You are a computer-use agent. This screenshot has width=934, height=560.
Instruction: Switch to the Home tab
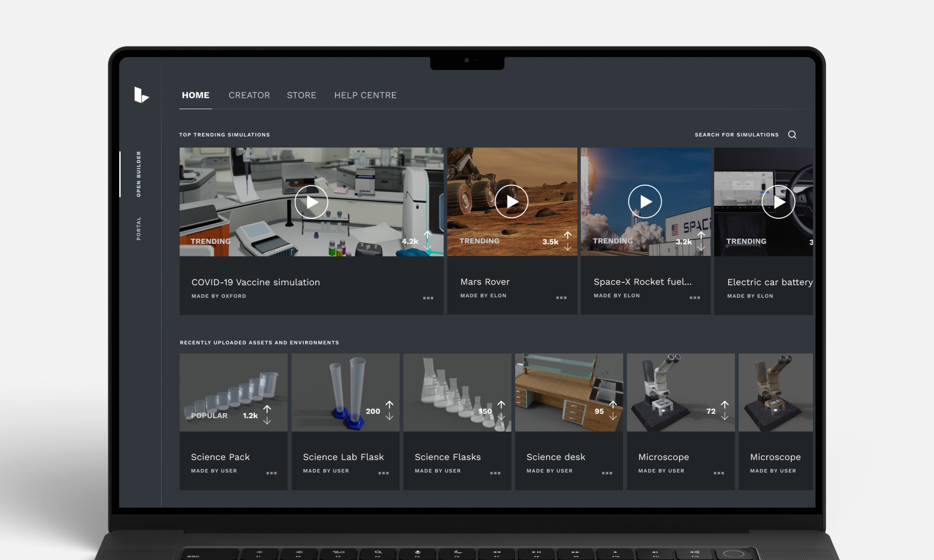[195, 95]
